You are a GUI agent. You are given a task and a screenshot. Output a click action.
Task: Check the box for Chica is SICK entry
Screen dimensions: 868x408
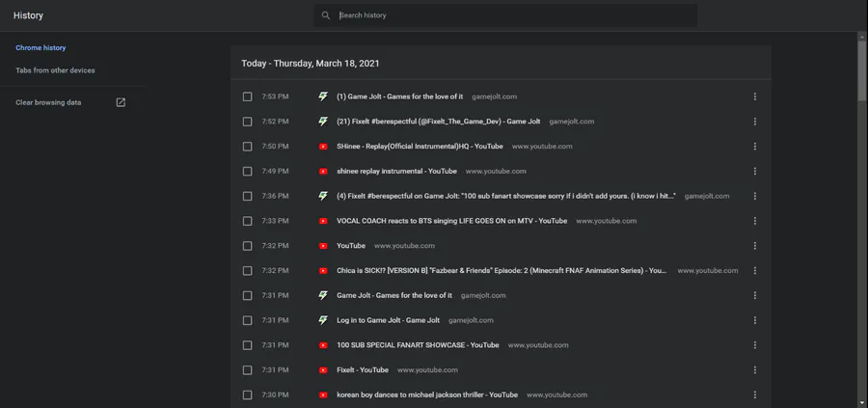tap(248, 271)
